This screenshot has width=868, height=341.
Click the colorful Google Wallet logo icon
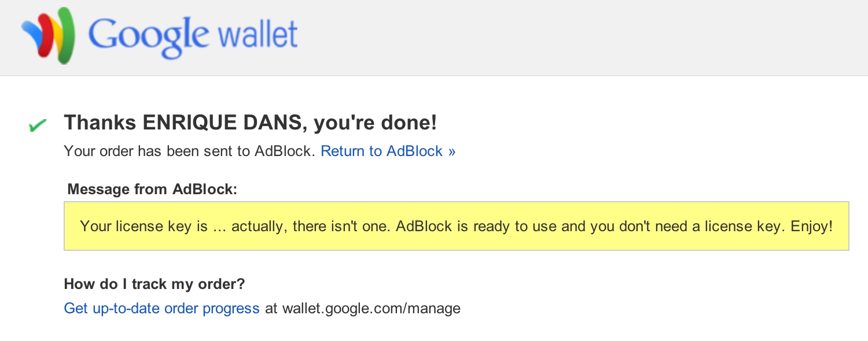(x=49, y=36)
